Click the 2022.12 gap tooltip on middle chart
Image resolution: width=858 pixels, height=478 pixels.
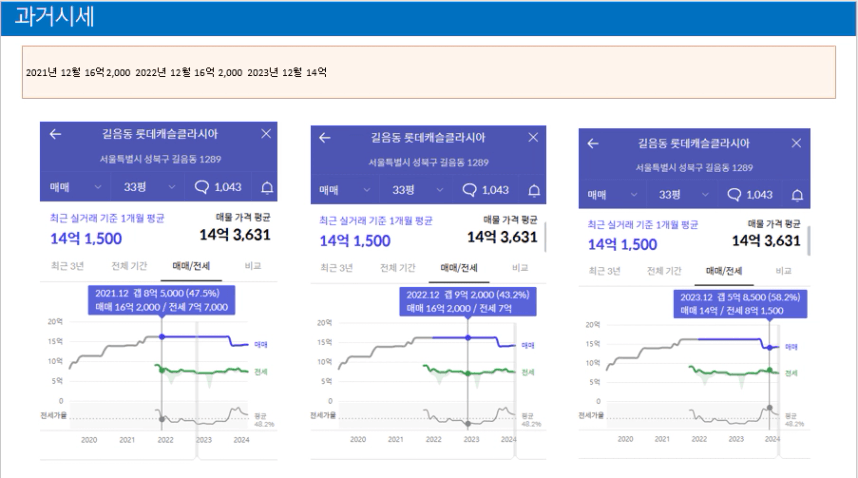coord(468,302)
